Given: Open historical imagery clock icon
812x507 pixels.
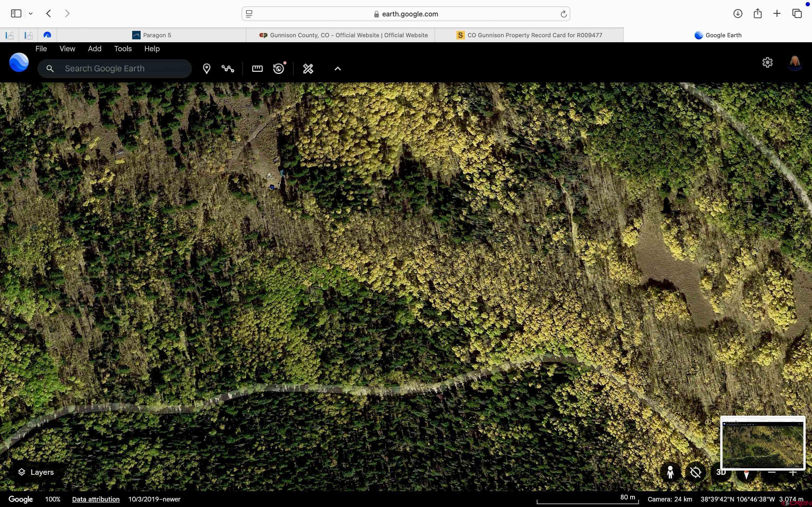Looking at the screenshot, I should [279, 69].
